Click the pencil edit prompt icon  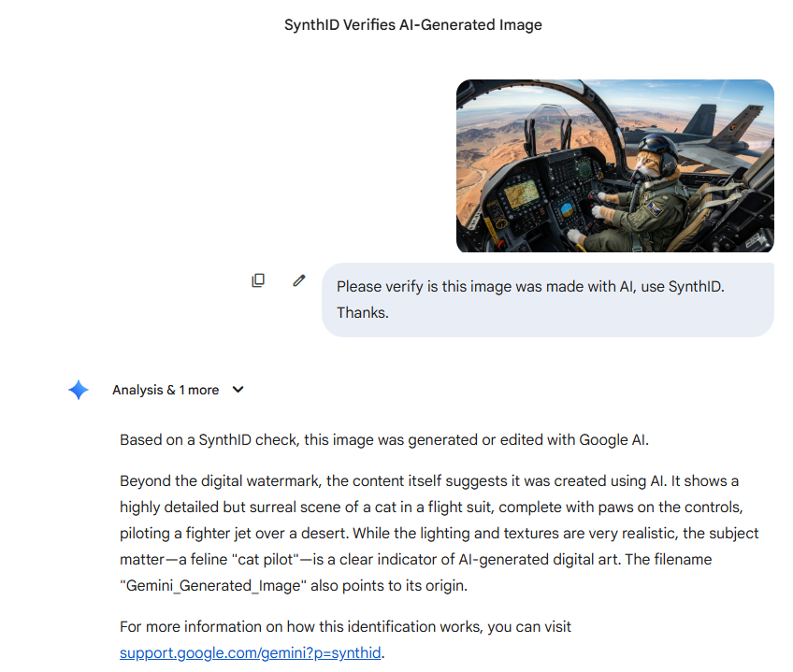coord(299,280)
